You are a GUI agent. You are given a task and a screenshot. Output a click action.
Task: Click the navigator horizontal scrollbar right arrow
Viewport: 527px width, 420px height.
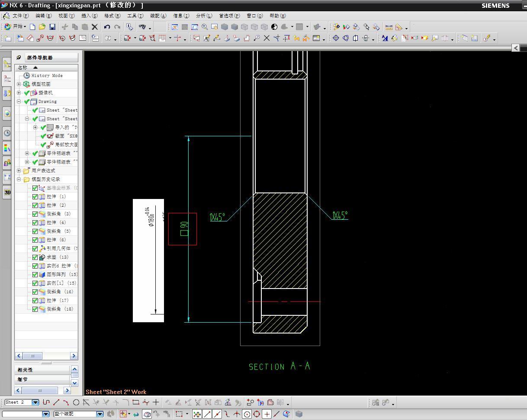pos(74,356)
